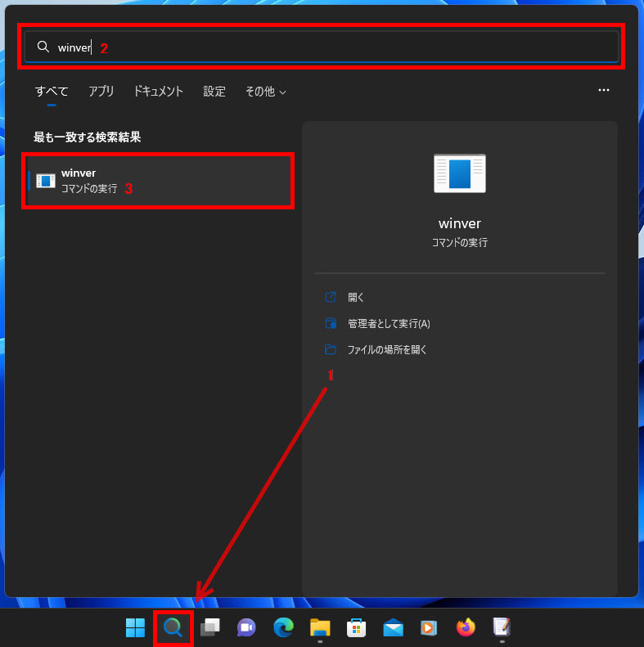Open Microsoft Edge from the taskbar
Viewport: 644px width, 647px height.
283,627
